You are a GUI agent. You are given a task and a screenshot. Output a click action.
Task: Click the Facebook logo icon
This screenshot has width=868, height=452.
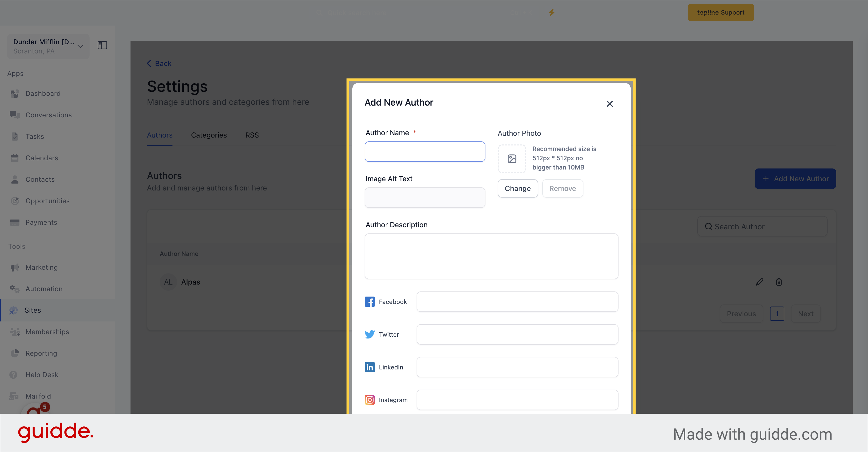[370, 302]
